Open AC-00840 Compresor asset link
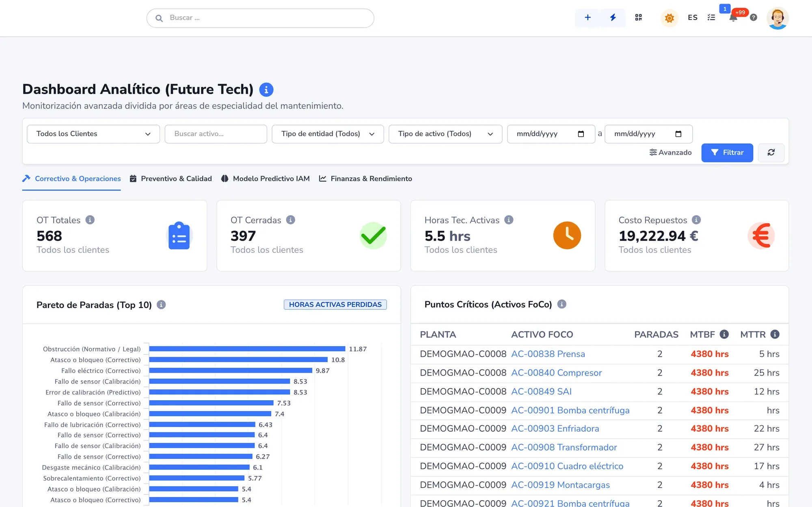 coord(556,373)
